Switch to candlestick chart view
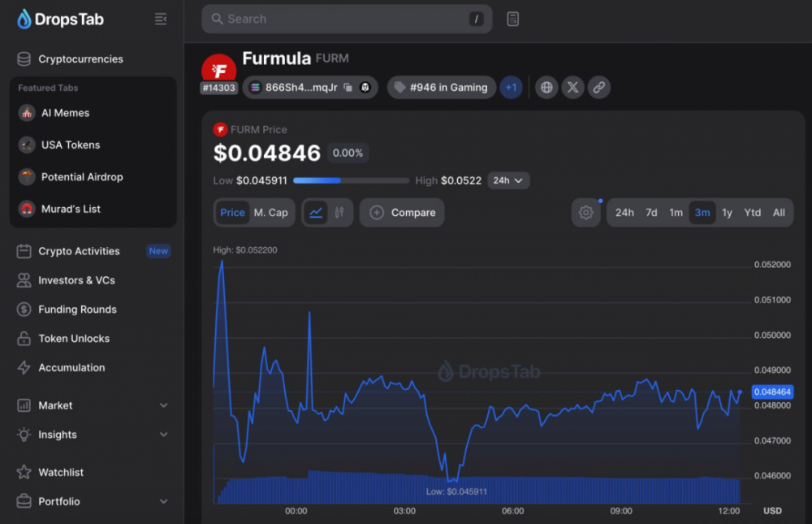The width and height of the screenshot is (812, 524). tap(339, 213)
